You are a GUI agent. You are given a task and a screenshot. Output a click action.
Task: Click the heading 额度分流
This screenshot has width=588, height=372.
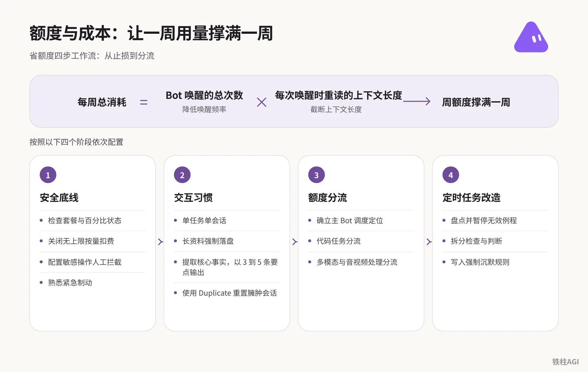click(x=327, y=198)
